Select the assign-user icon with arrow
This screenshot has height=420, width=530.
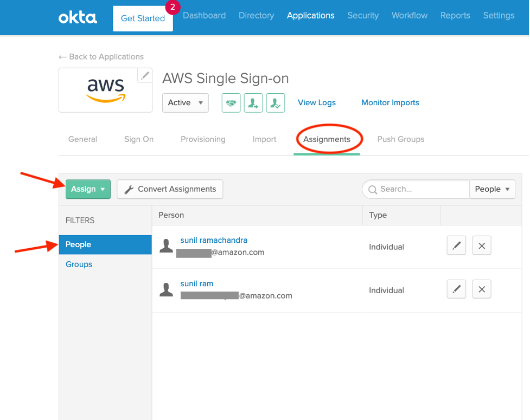(253, 102)
